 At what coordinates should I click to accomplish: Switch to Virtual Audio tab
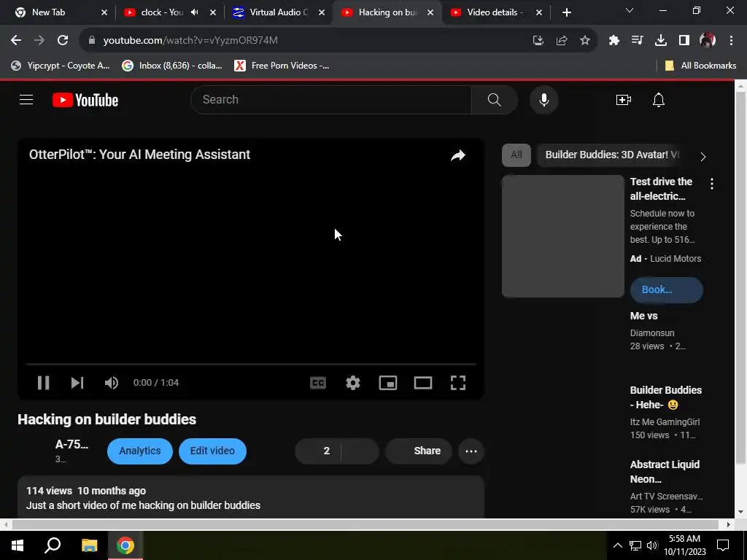point(279,12)
